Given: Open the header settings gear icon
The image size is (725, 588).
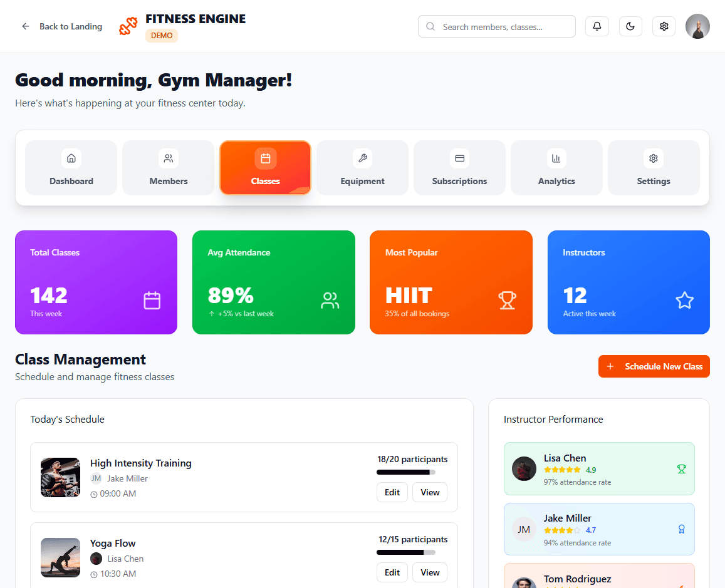Looking at the screenshot, I should point(664,26).
